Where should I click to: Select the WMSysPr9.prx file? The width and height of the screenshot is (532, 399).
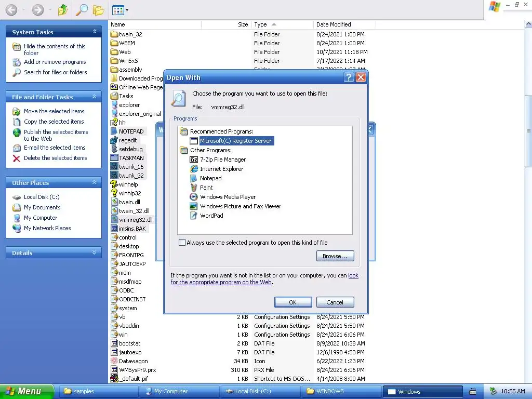(x=137, y=370)
